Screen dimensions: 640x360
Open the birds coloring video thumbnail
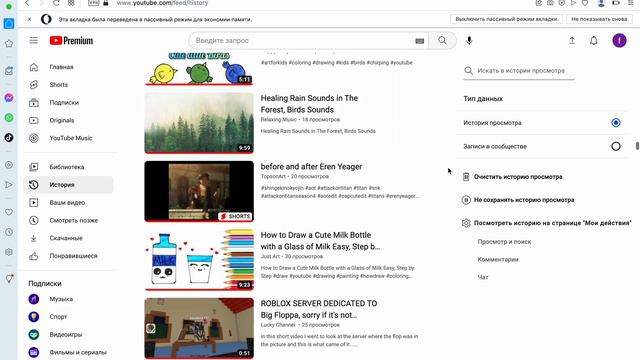point(199,69)
